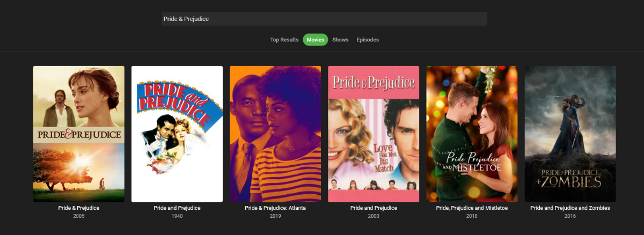Open the Pride & Prejudice 2005 poster

79,134
